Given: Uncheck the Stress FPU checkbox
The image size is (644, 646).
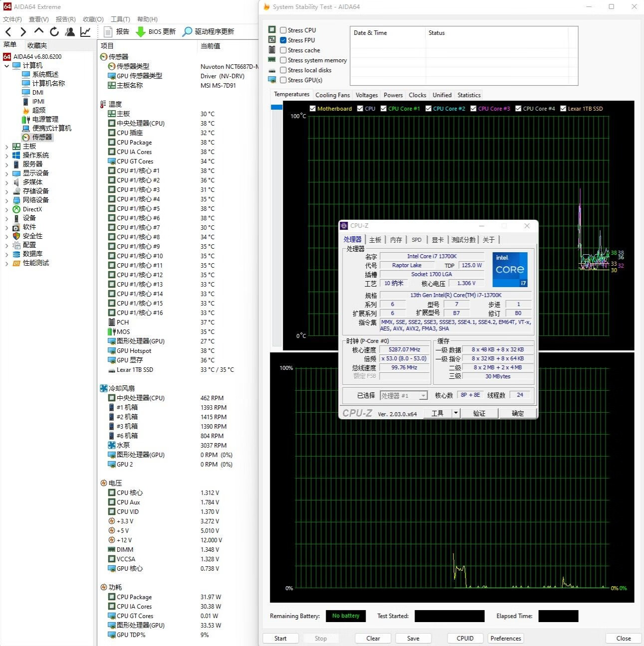Looking at the screenshot, I should (x=283, y=40).
